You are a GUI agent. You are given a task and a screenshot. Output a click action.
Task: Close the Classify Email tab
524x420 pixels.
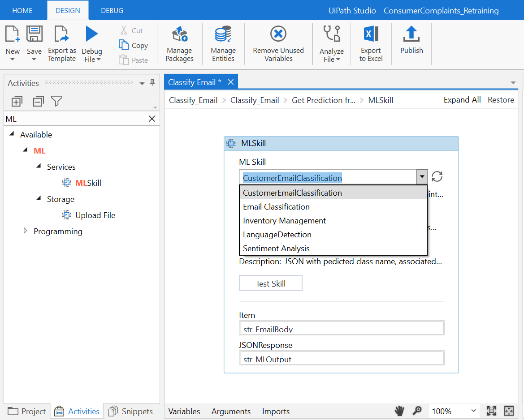point(230,82)
